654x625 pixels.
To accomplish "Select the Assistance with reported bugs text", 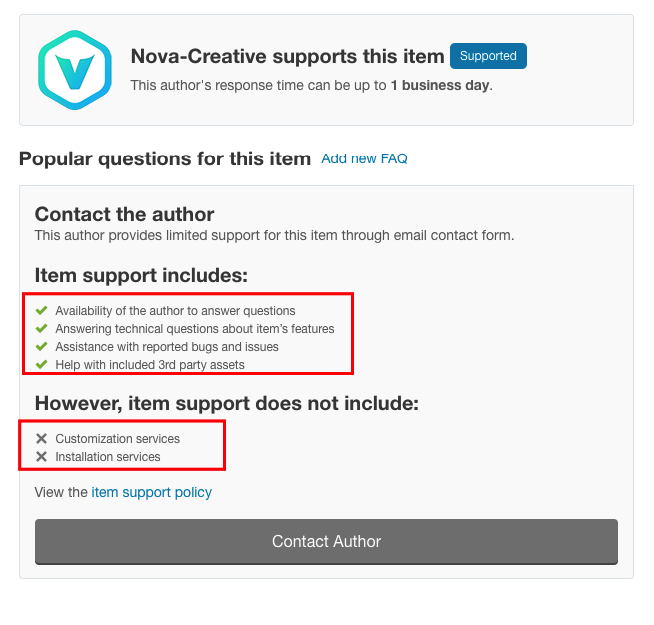I will (x=167, y=346).
